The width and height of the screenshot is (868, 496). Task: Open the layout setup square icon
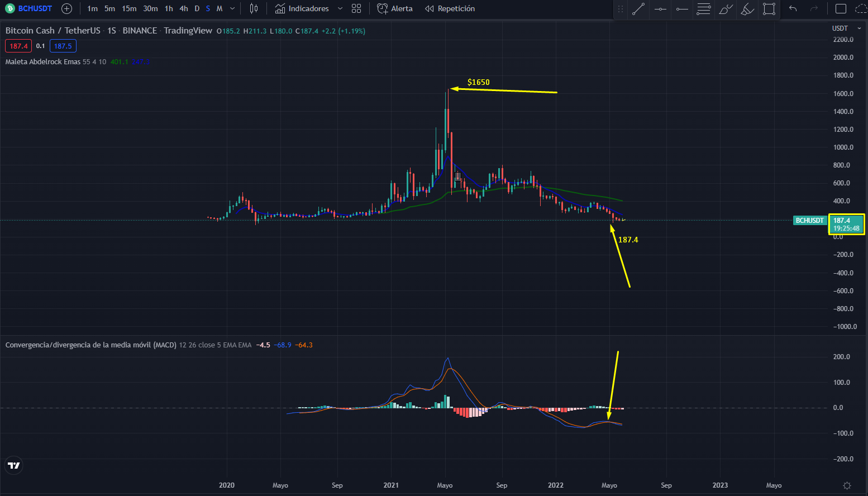pos(841,8)
